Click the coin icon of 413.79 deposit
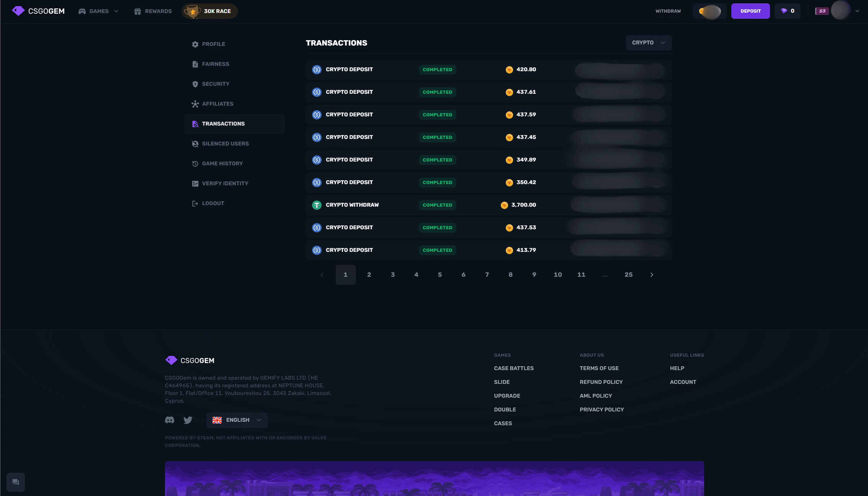Screen dimensions: 868x496 (x=509, y=250)
